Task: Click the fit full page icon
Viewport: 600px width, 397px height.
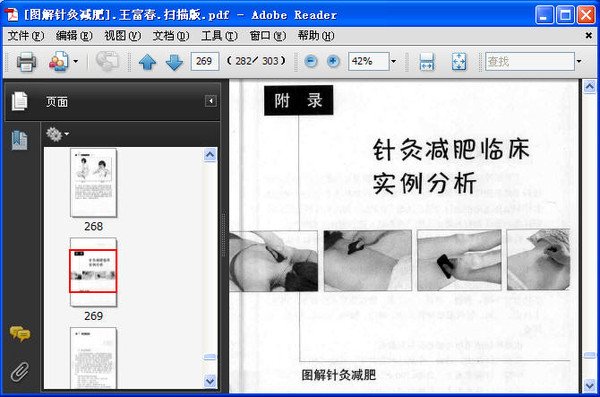Action: click(x=459, y=62)
